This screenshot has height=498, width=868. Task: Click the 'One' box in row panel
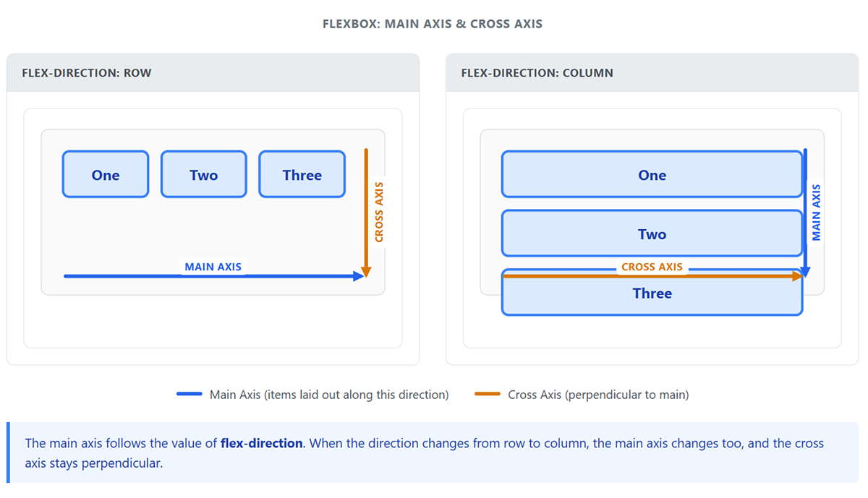[106, 174]
